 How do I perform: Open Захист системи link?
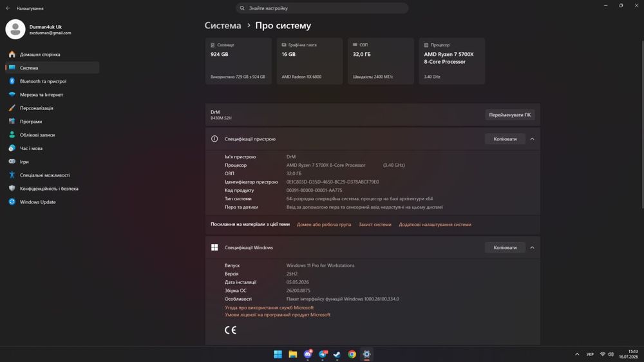[x=375, y=225]
